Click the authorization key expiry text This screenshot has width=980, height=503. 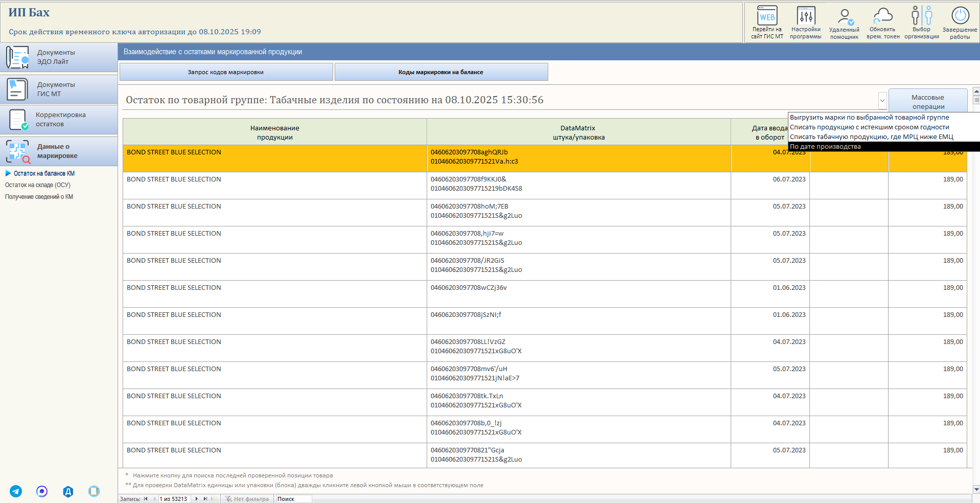[135, 32]
